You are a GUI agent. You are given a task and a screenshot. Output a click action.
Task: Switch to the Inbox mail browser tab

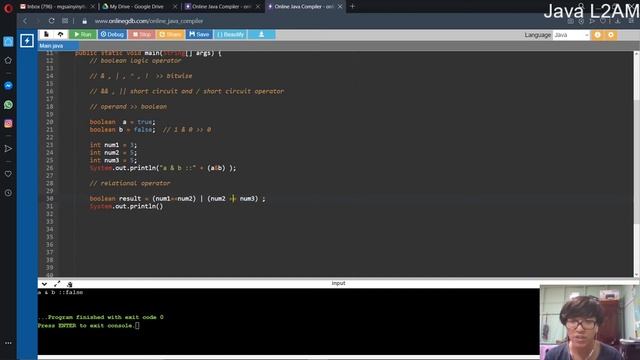(57, 7)
